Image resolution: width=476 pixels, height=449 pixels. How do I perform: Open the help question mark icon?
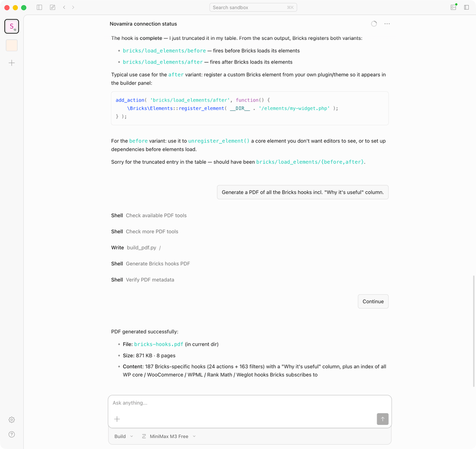tap(12, 434)
